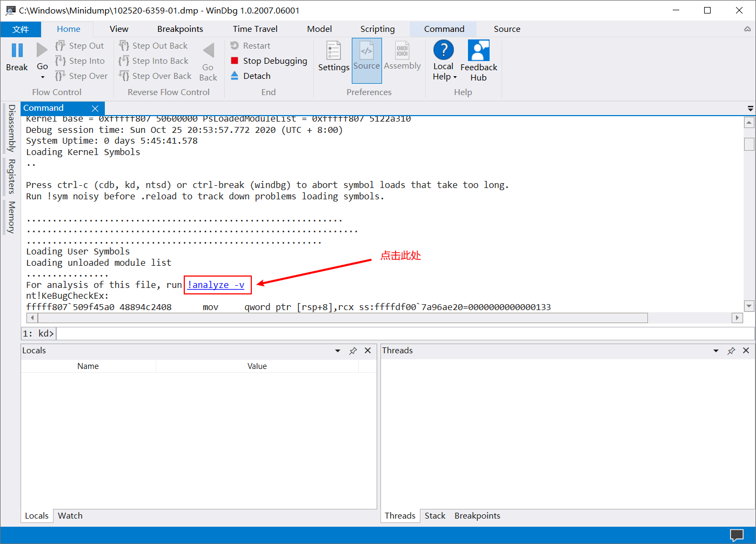Open Threads panel options dropdown

pos(716,351)
